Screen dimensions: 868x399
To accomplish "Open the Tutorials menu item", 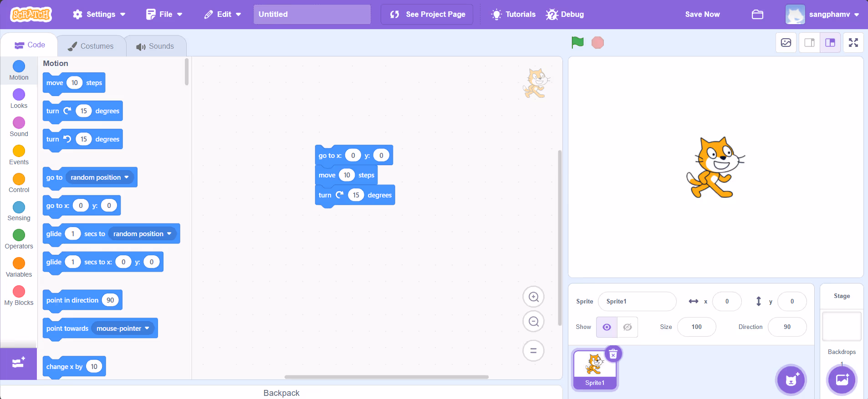I will click(513, 15).
